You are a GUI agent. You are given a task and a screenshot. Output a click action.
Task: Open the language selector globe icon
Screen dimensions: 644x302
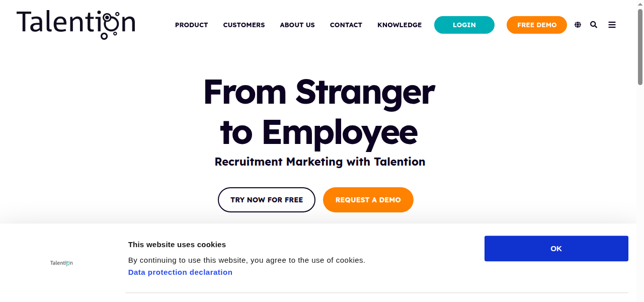(x=578, y=24)
